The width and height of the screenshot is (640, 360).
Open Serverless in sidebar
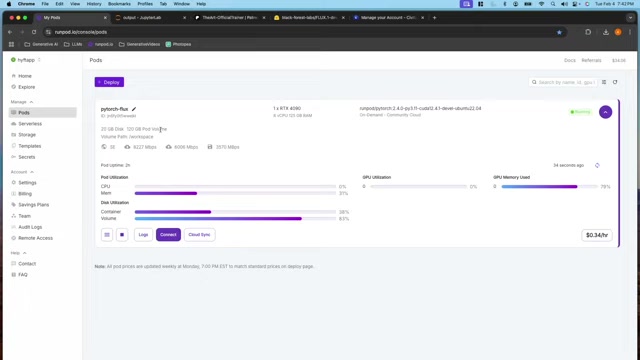pos(30,124)
